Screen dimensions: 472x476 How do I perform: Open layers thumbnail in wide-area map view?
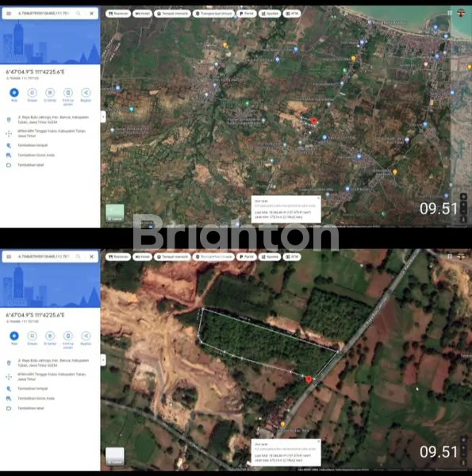pyautogui.click(x=115, y=213)
